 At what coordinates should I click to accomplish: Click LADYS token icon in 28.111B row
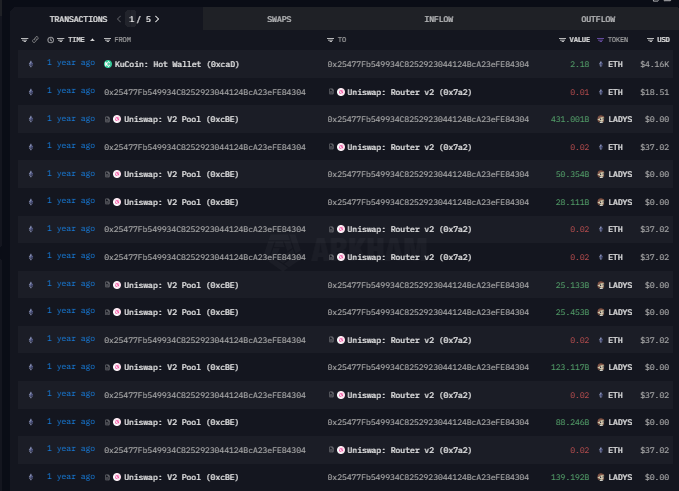tap(601, 202)
